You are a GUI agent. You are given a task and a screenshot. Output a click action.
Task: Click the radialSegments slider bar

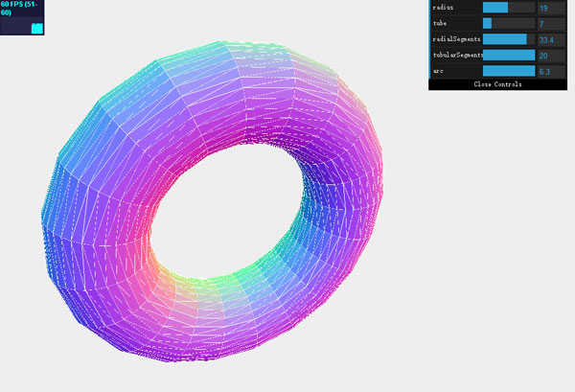(508, 39)
